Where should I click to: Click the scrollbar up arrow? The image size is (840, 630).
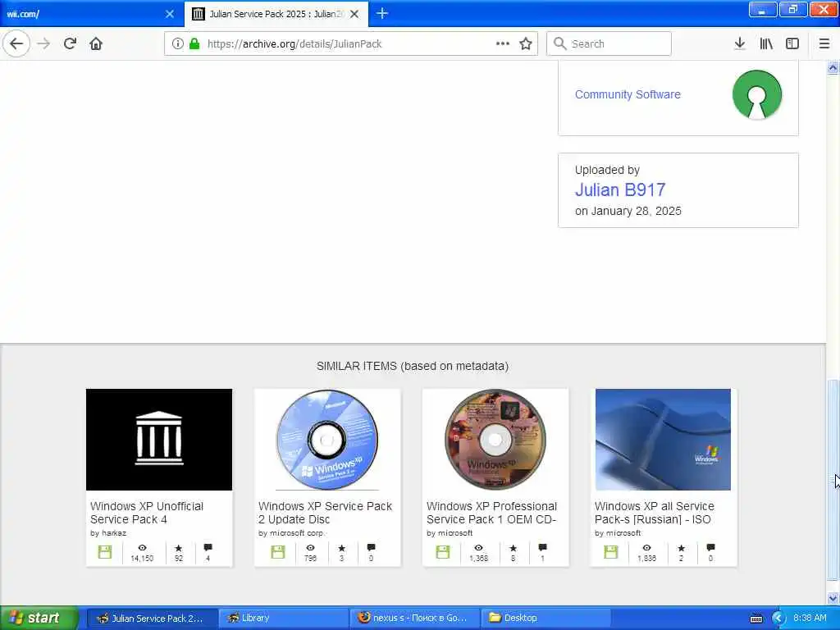pos(833,68)
